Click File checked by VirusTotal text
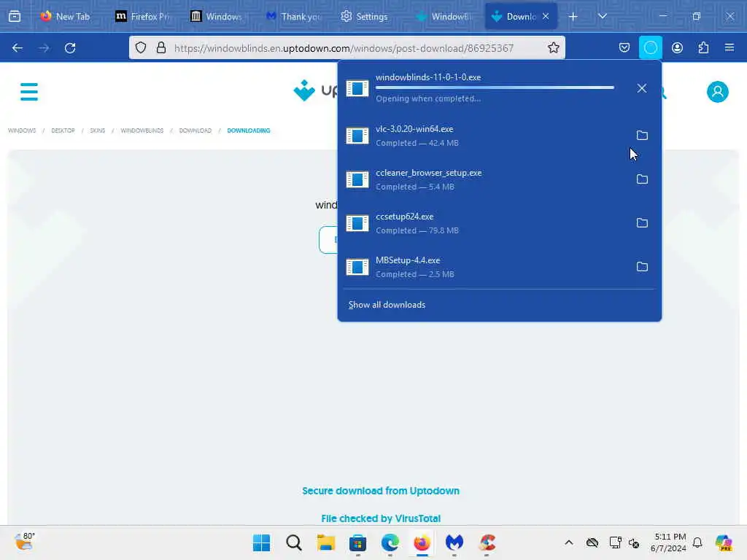 (381, 518)
